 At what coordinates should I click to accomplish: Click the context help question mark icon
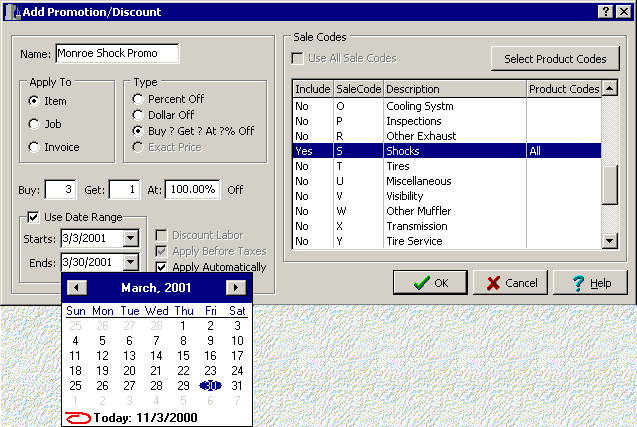click(606, 10)
